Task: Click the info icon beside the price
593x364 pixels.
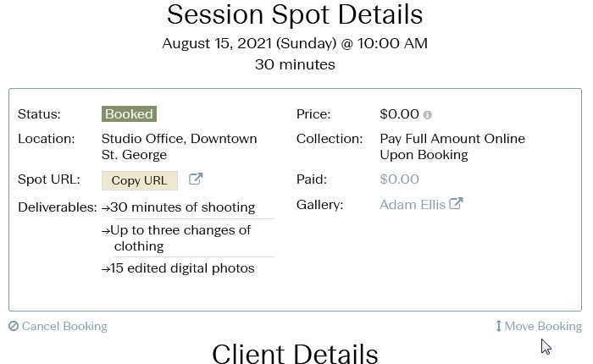Action: (427, 115)
